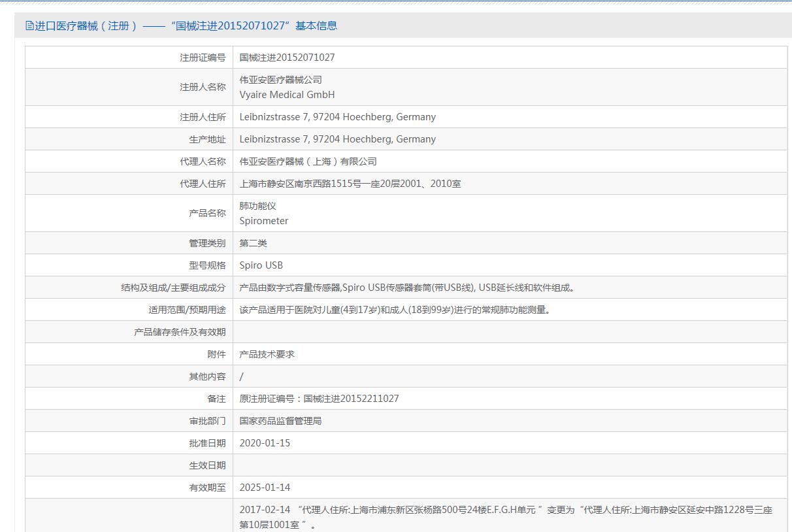Click the original registration number 国械注进20152211027
The width and height of the screenshot is (792, 532).
click(x=351, y=399)
